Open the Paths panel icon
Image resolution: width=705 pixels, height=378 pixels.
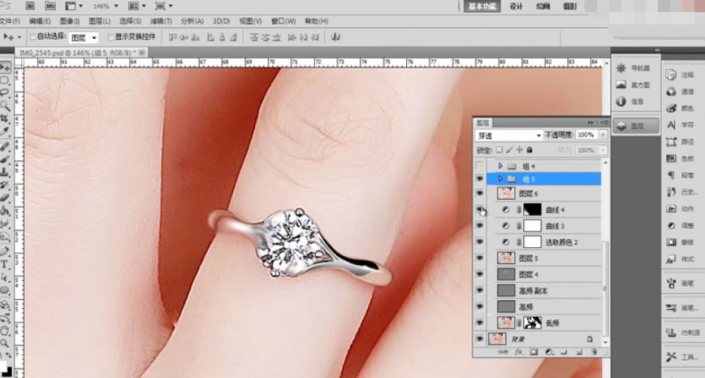coord(671,142)
